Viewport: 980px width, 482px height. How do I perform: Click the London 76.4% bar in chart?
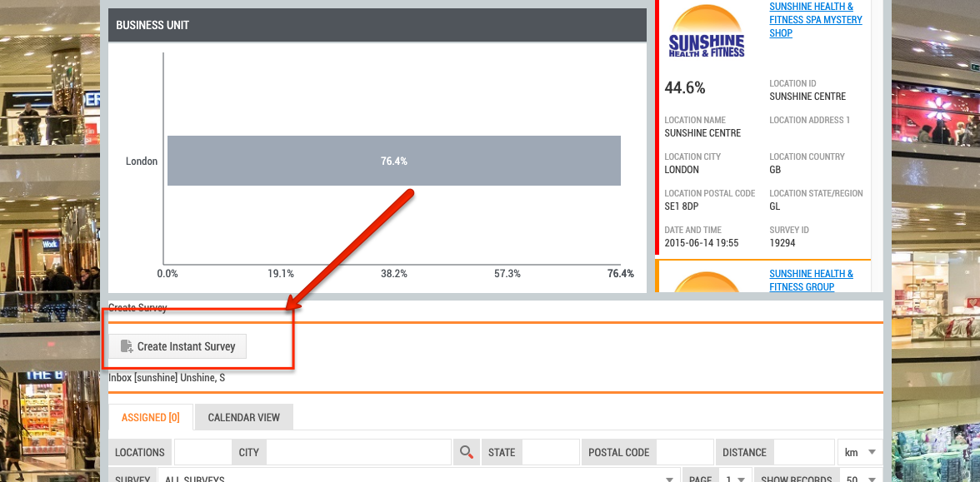(393, 161)
